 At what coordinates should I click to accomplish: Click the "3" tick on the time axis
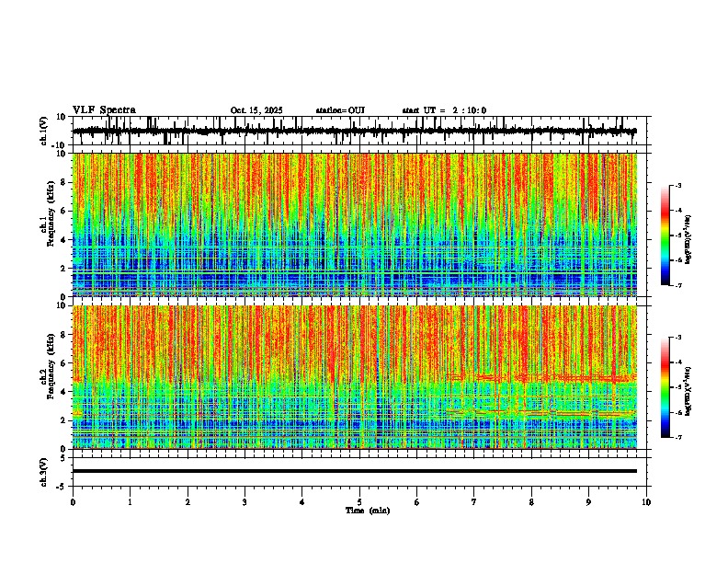pos(245,502)
